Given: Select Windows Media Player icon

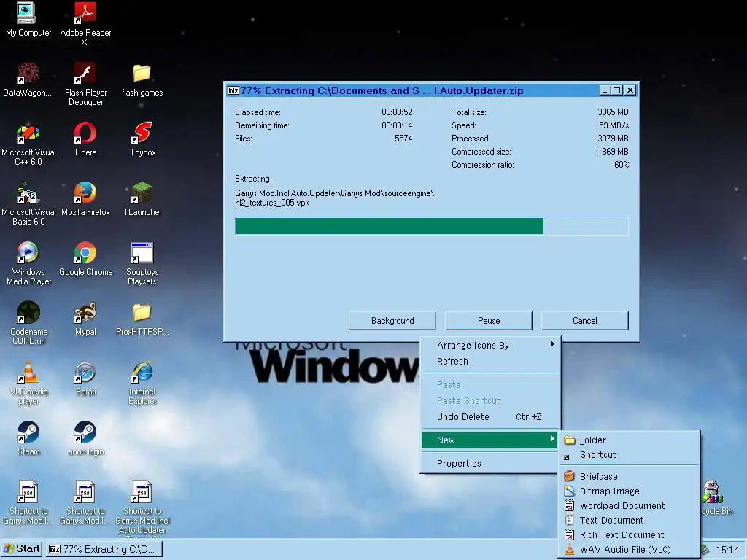Looking at the screenshot, I should point(28,263).
